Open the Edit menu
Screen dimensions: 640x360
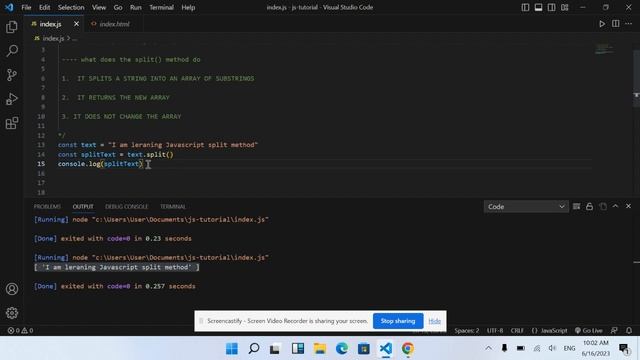tap(44, 7)
